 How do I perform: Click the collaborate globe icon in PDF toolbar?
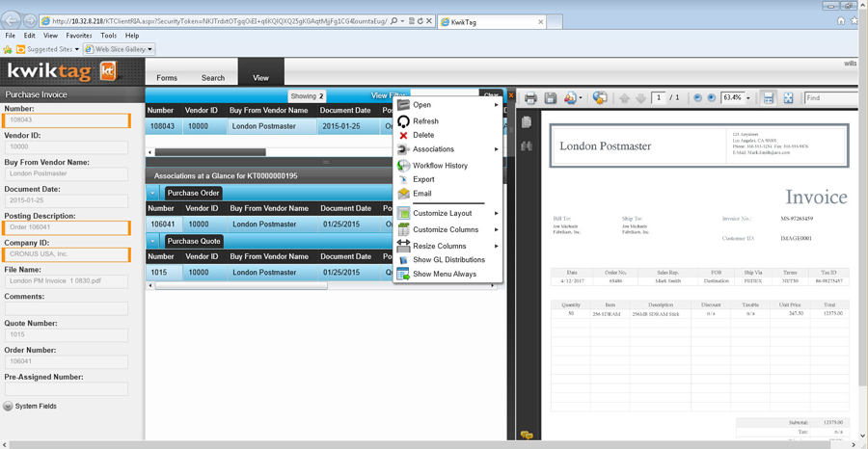click(600, 98)
